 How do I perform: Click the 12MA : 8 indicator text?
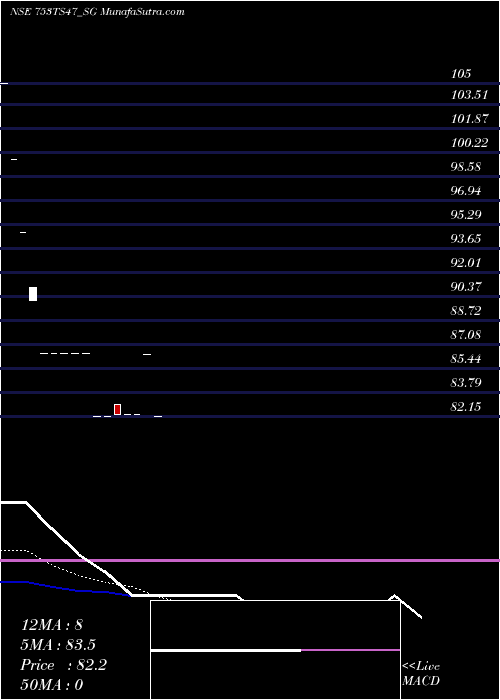click(x=52, y=625)
